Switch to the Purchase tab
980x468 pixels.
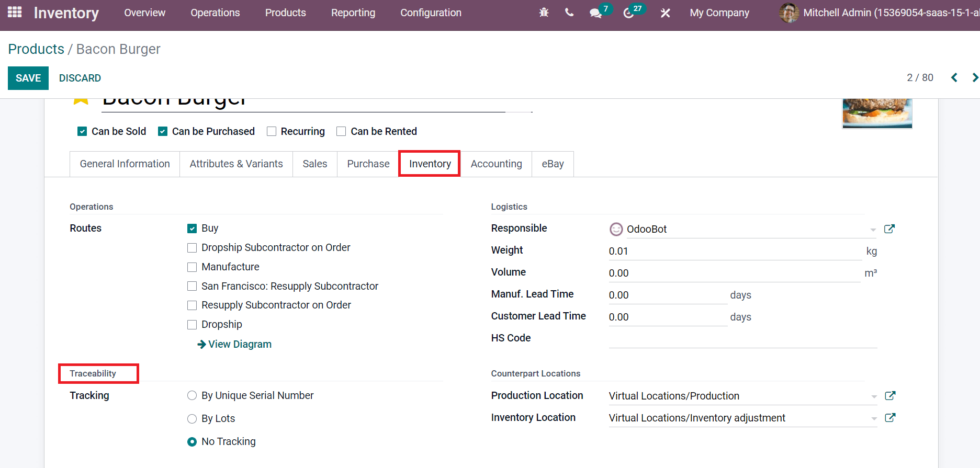[368, 164]
